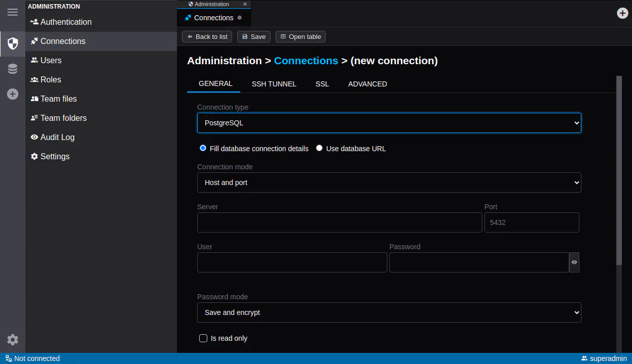Close the Administration tab group
Screen dimensions: 632x364
point(245,4)
